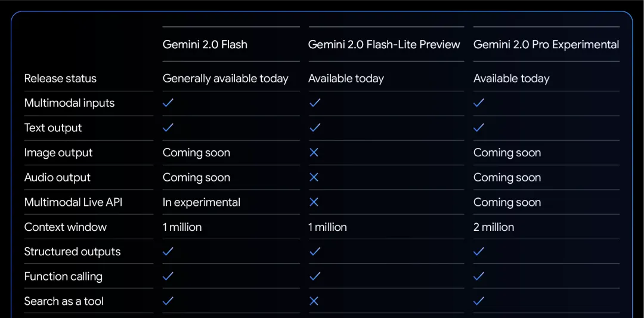The width and height of the screenshot is (644, 318).
Task: Click '2 million' context window value
Action: coord(494,227)
